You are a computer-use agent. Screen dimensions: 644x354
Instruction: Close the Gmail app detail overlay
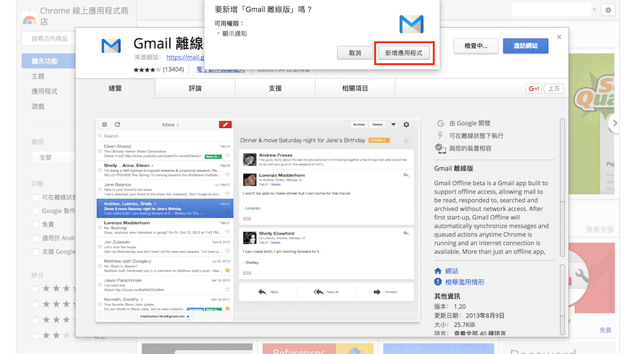559,37
